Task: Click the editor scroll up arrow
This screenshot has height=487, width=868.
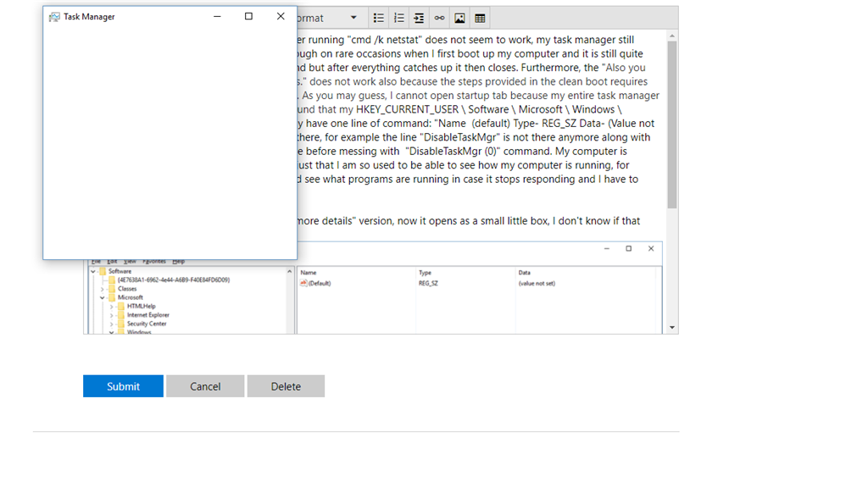Action: click(672, 36)
